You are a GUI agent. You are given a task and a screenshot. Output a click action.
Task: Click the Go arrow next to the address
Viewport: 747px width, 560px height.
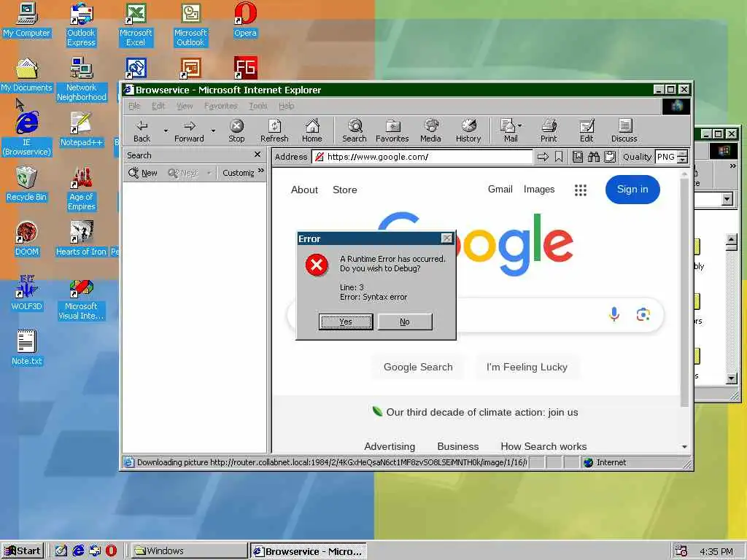tap(543, 157)
